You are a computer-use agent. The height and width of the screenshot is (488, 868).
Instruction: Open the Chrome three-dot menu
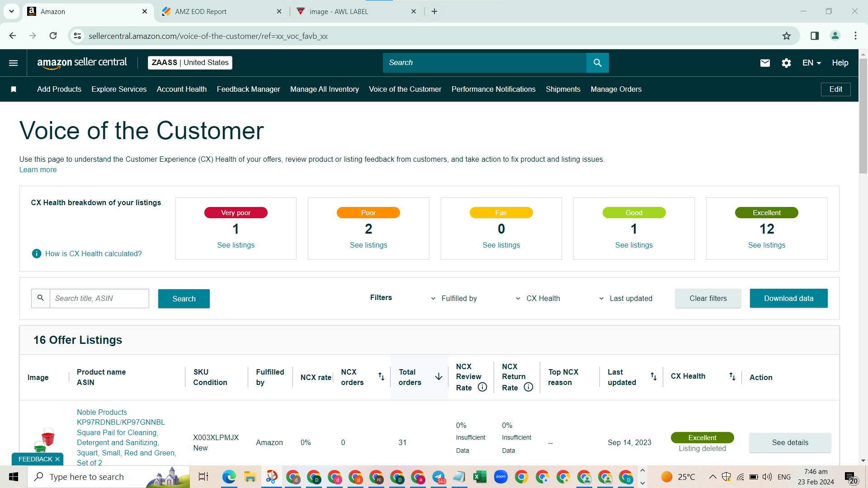pos(855,36)
